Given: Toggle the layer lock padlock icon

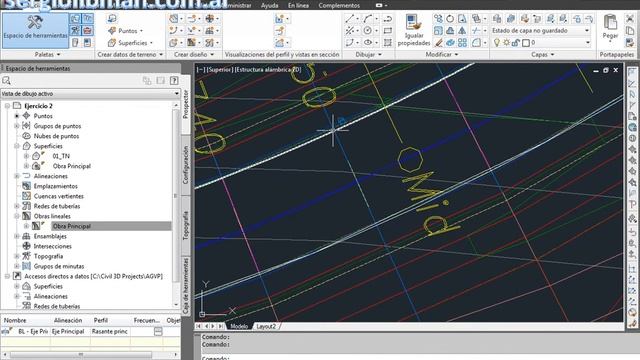Looking at the screenshot, I should point(516,42).
